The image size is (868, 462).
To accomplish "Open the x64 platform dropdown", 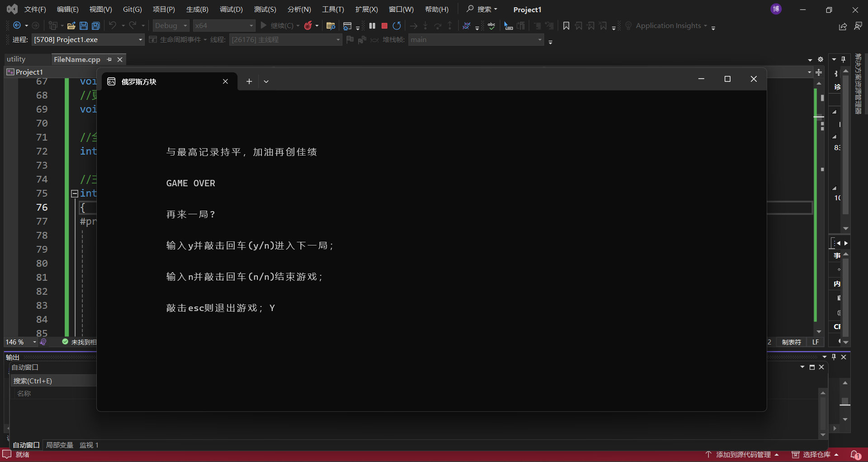I will coord(224,26).
